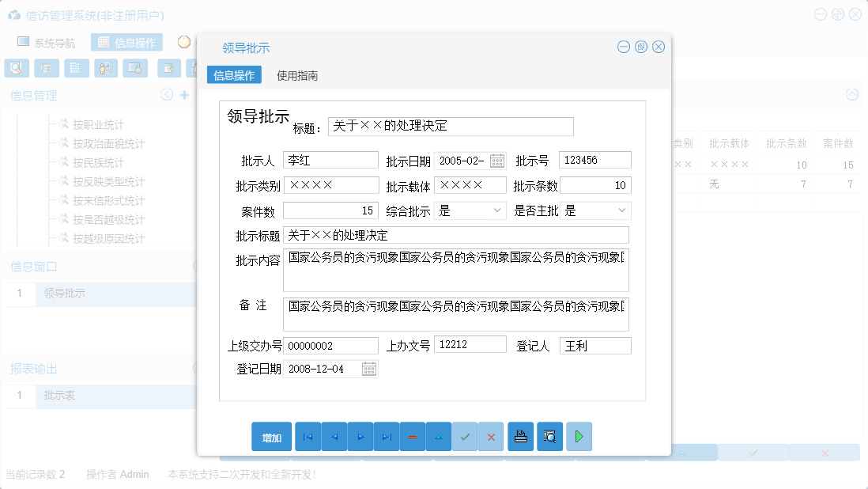Open the 批示表 report output entry
Screen dimensions: 868x489
click(x=62, y=395)
